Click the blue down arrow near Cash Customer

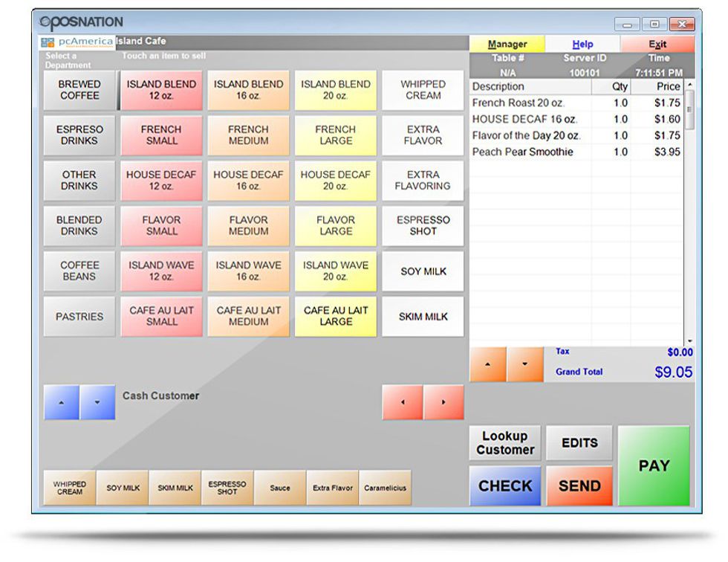point(97,402)
